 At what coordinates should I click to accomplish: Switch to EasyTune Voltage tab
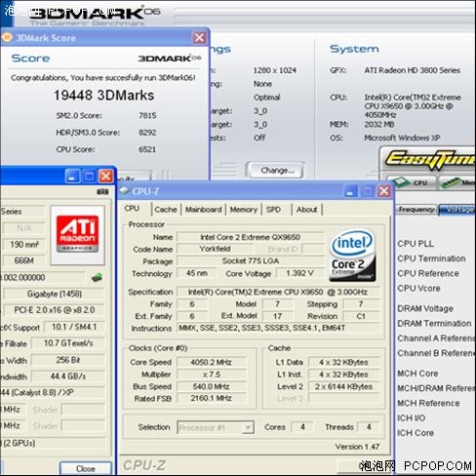pos(457,210)
